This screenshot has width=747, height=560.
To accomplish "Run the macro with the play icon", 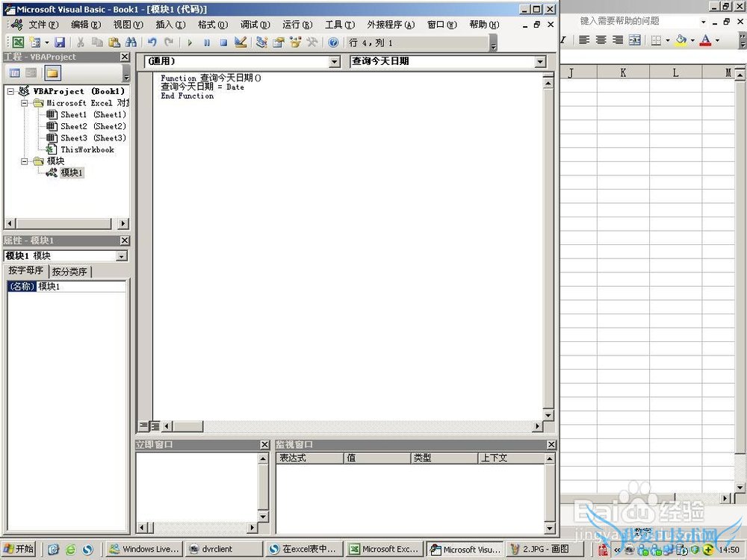I will 190,43.
